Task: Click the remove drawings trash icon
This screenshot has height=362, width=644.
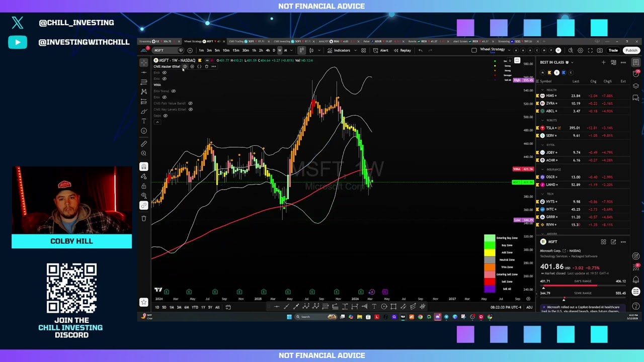Action: coord(144,218)
